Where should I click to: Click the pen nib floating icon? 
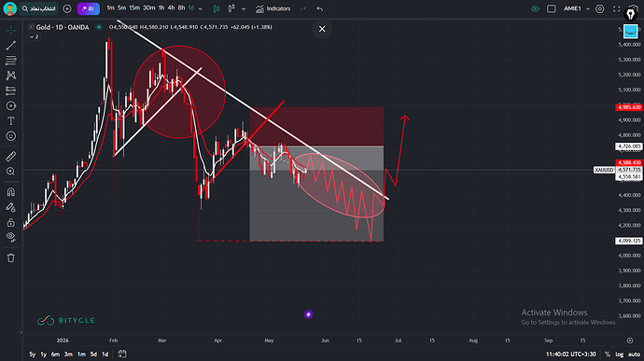630,14
